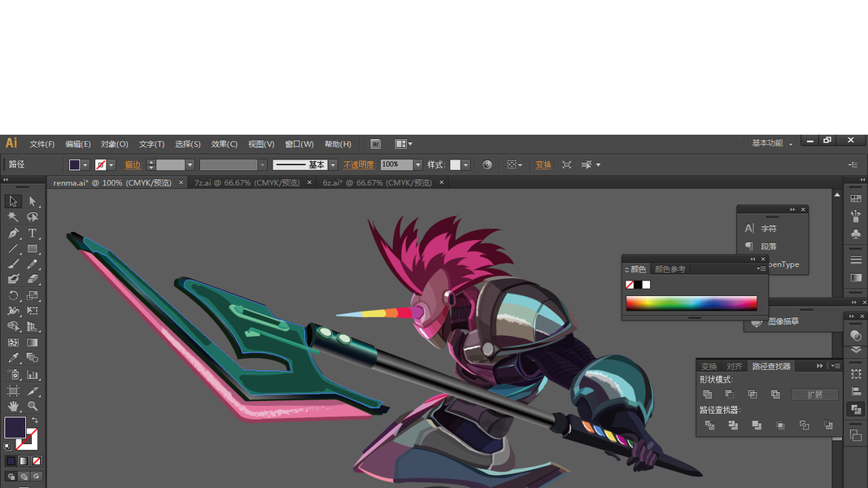Select the Scale tool
868x488 pixels.
[33, 295]
